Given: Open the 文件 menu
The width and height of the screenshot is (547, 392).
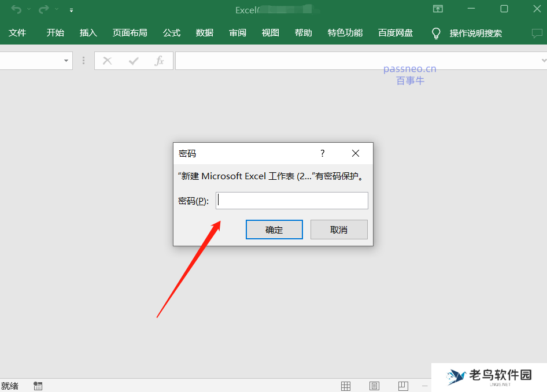Looking at the screenshot, I should 18,33.
